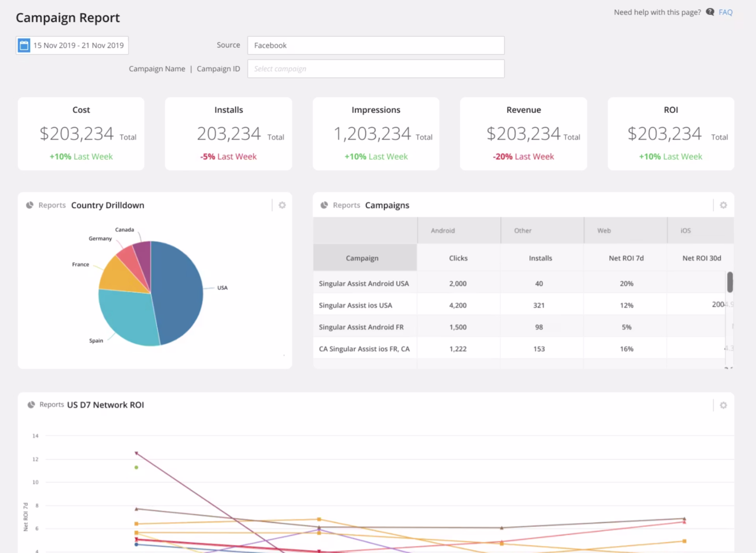Click the Reports pie icon beside Campaigns

[x=324, y=205]
